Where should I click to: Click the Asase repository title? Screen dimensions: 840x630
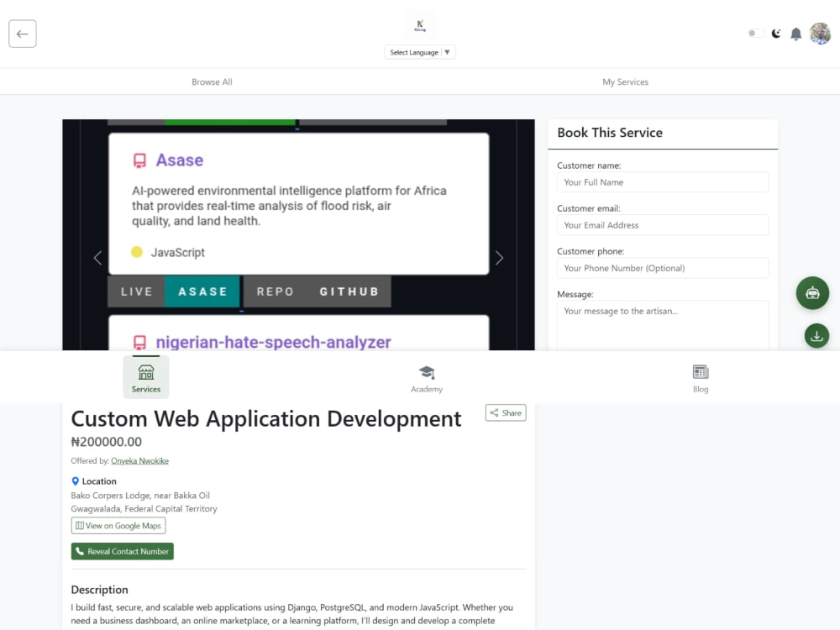[x=180, y=160]
